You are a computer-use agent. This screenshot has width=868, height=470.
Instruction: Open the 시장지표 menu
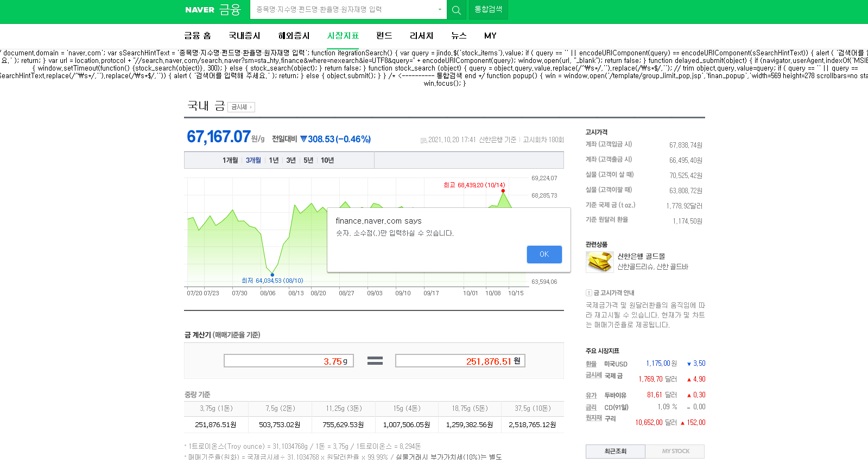(x=343, y=36)
